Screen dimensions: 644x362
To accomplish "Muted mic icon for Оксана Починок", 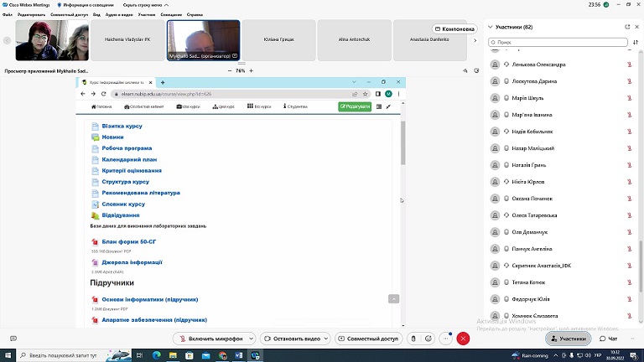I will click(629, 199).
